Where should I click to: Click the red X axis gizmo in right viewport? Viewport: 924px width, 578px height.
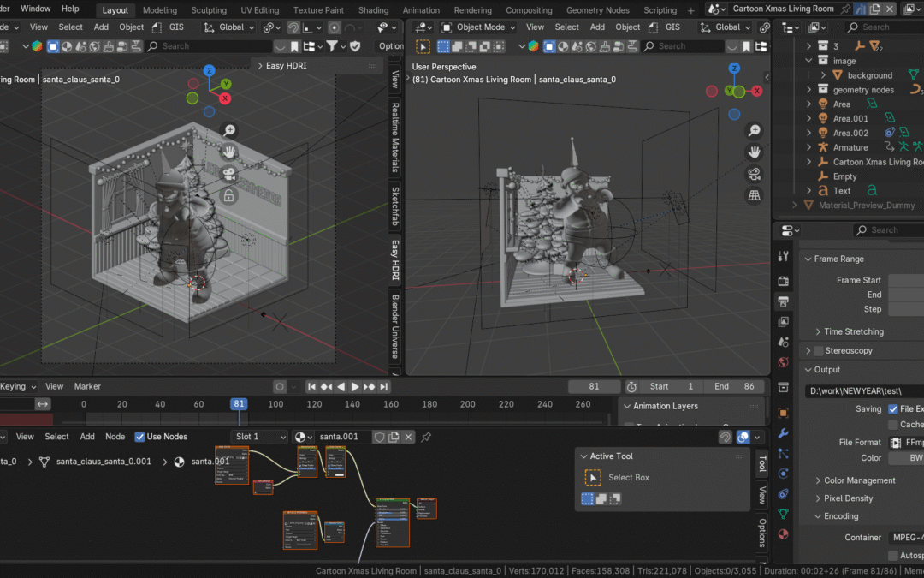click(x=757, y=91)
